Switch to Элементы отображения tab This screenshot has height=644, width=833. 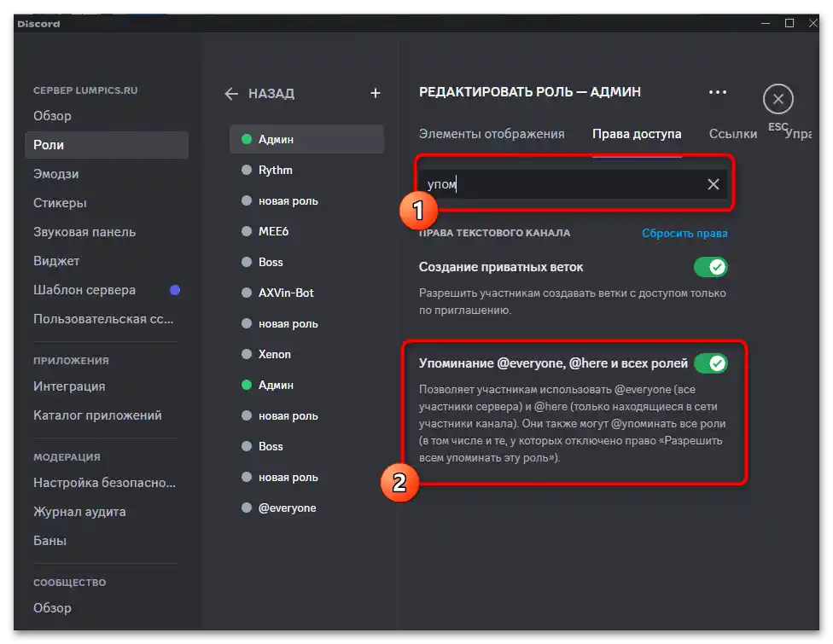click(x=492, y=134)
